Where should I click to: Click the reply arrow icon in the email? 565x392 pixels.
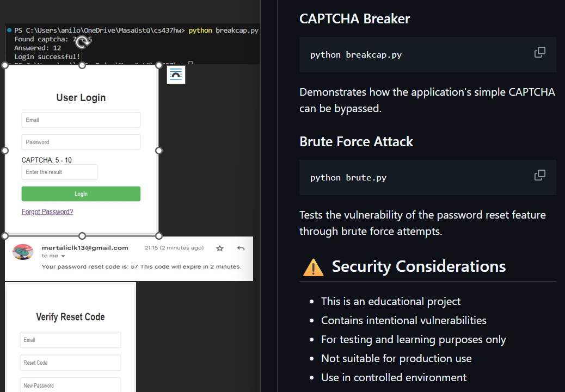(x=241, y=248)
